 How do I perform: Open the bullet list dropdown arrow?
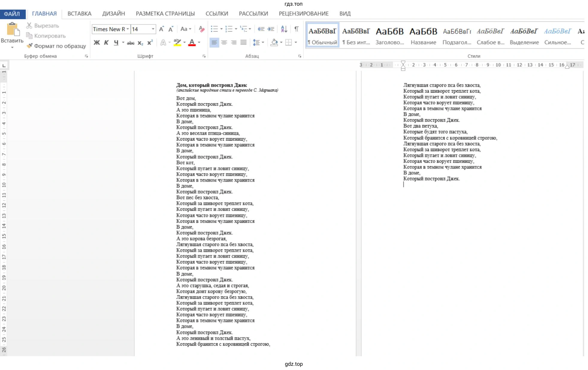point(221,29)
